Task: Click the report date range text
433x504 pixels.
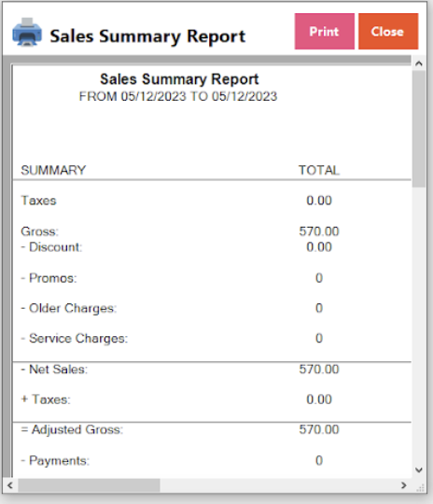Action: [178, 97]
